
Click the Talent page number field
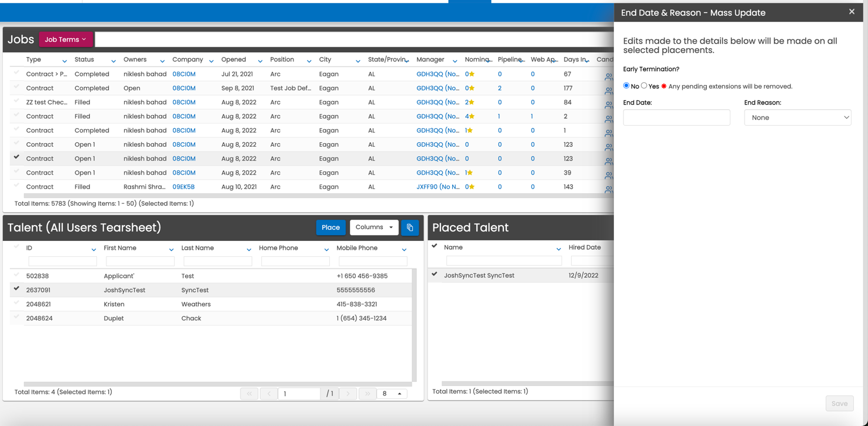[x=299, y=394]
